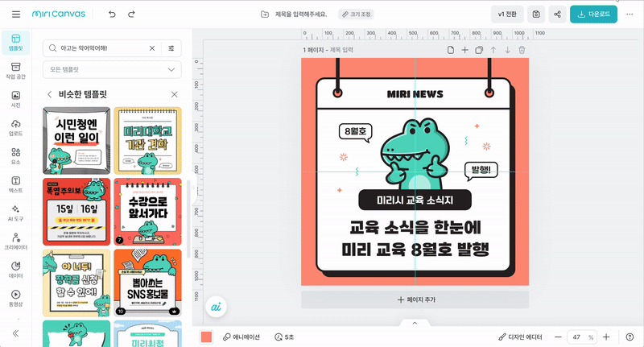
Task: Move the page down
Action: click(x=508, y=50)
